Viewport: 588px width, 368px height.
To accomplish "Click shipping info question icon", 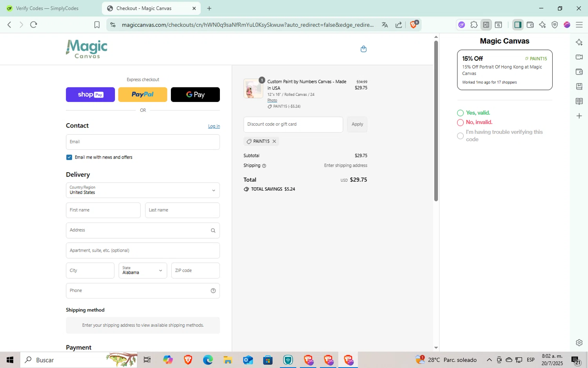I will point(264,166).
